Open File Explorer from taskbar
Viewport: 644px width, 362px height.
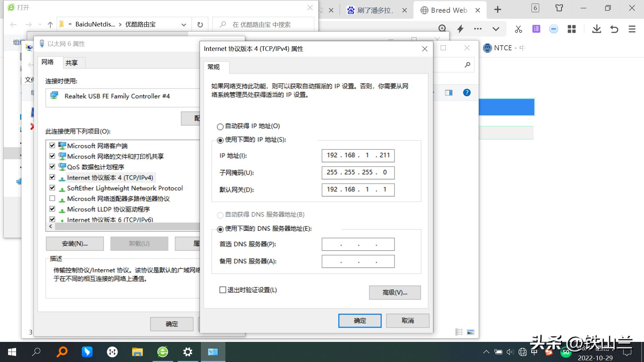click(137, 352)
